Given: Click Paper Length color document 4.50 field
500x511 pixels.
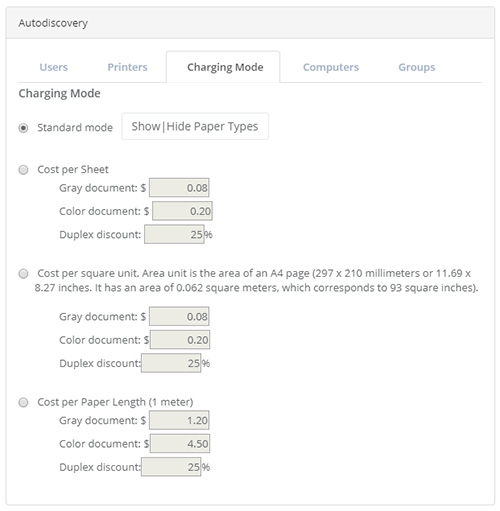Looking at the screenshot, I should 180,444.
